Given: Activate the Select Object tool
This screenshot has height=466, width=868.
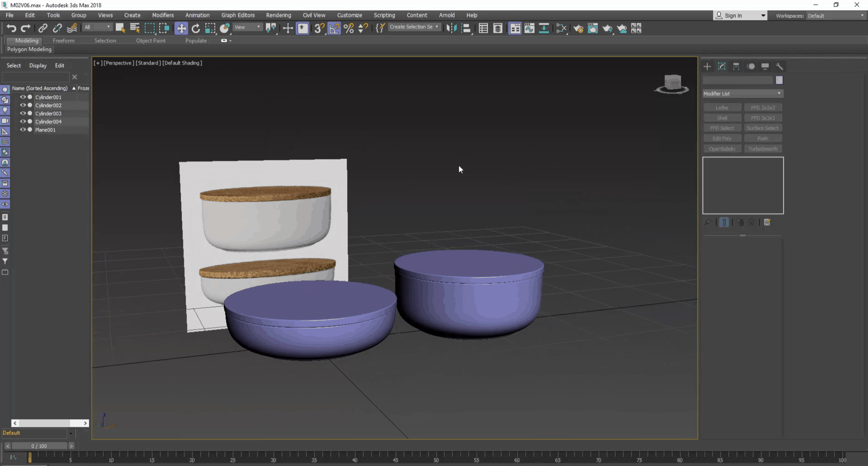Looking at the screenshot, I should 120,28.
